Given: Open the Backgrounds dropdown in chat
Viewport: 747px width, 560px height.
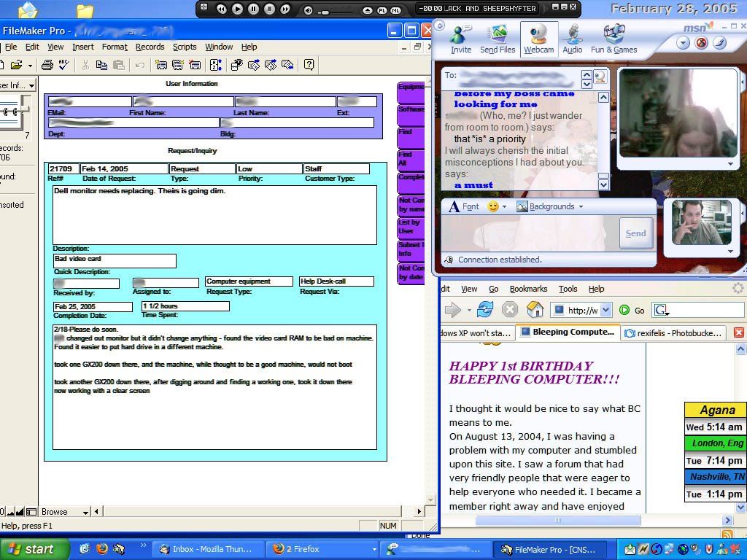Looking at the screenshot, I should [551, 207].
